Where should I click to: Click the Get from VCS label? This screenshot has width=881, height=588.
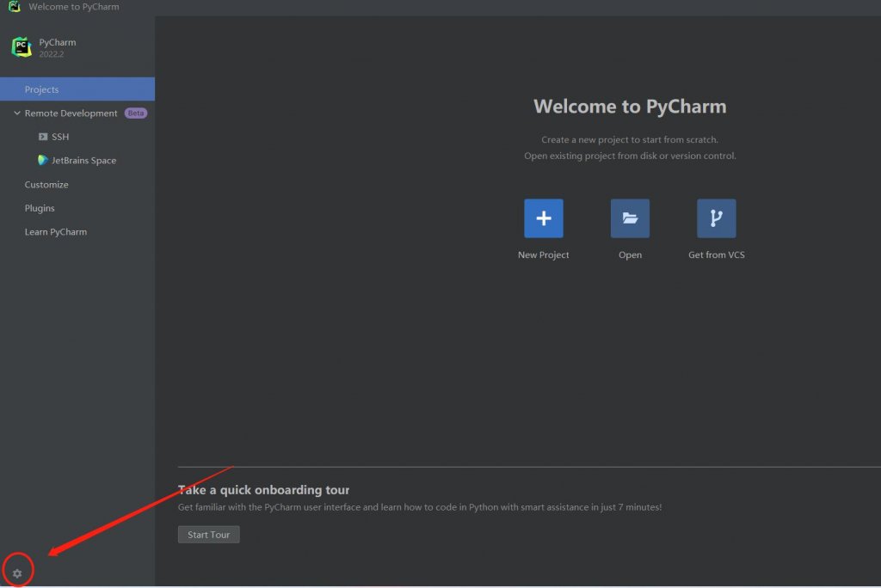pos(717,254)
